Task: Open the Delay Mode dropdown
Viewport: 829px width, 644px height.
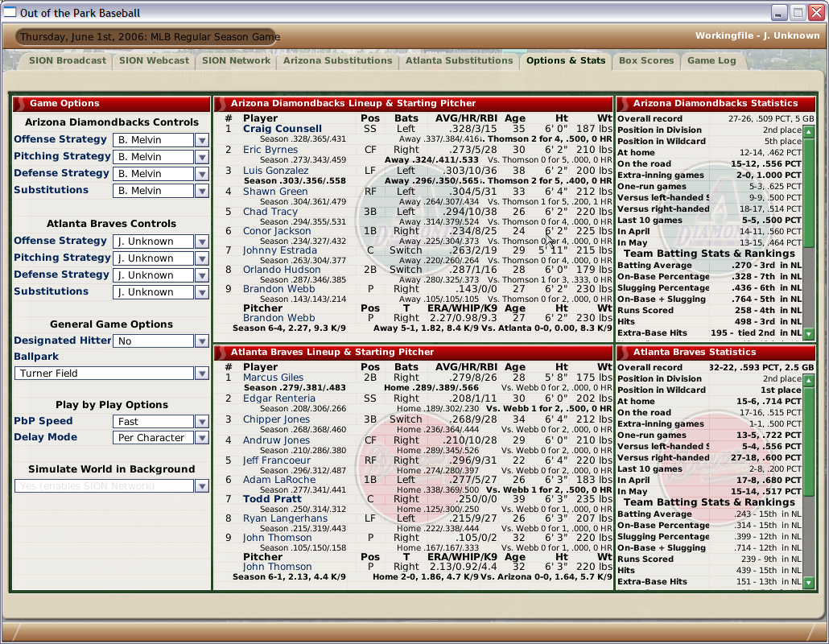Action: (161, 438)
